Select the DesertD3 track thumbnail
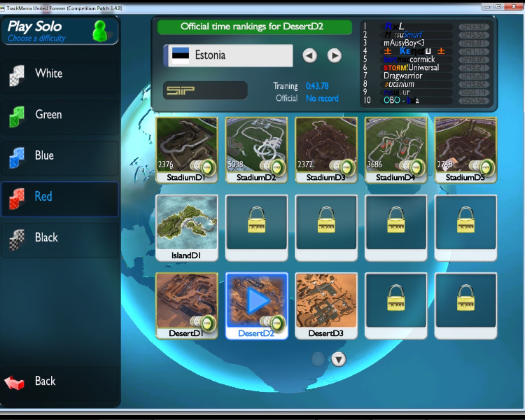 326,301
